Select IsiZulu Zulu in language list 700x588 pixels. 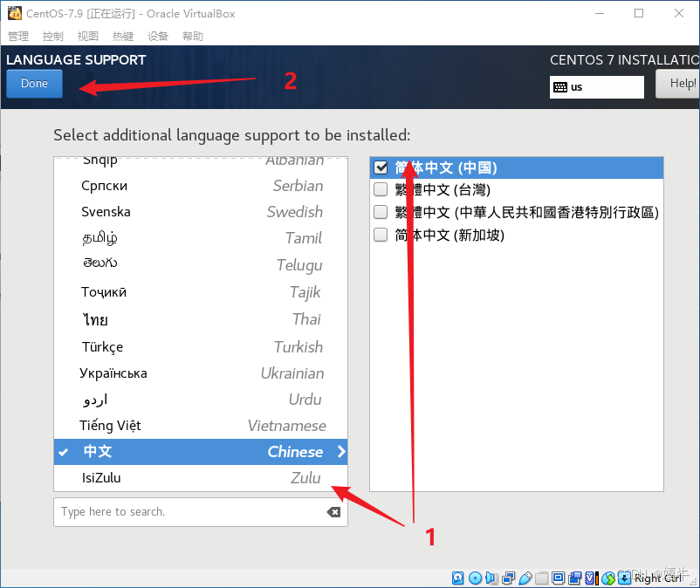click(201, 478)
